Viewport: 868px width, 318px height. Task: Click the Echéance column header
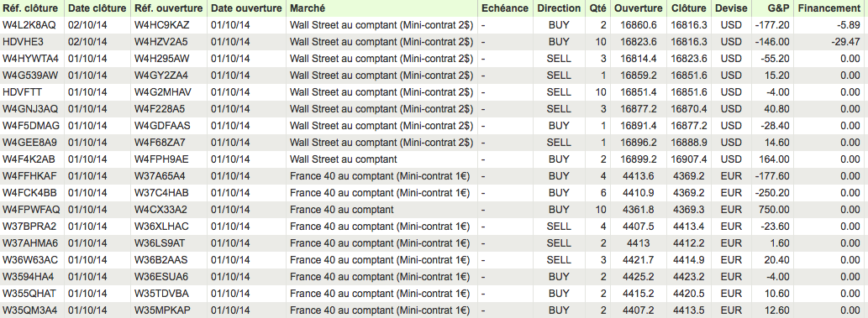[x=505, y=8]
